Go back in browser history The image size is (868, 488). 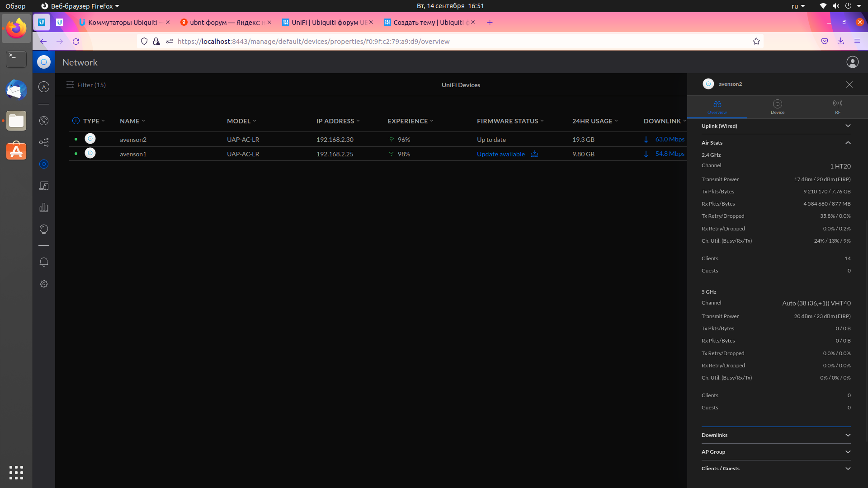[x=43, y=41]
